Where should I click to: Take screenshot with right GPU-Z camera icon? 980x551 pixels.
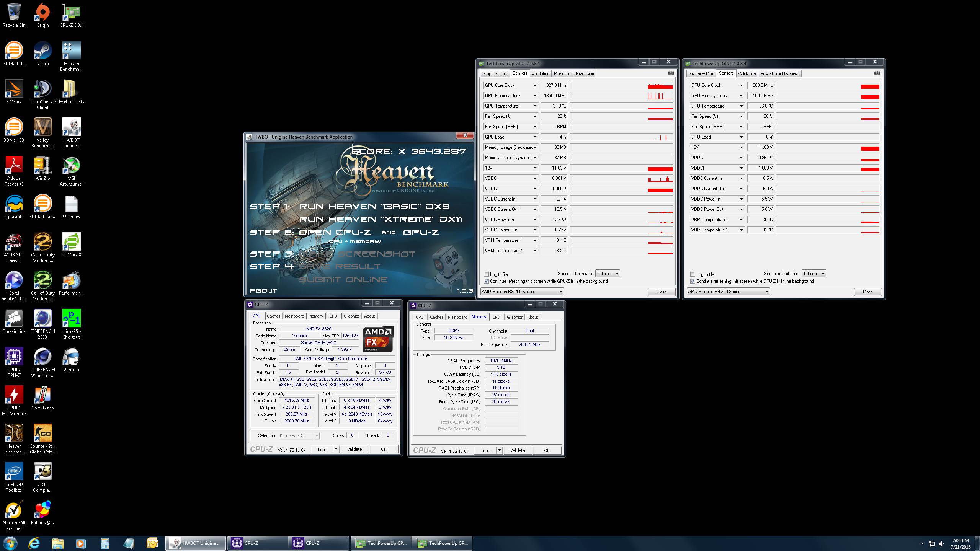[877, 73]
